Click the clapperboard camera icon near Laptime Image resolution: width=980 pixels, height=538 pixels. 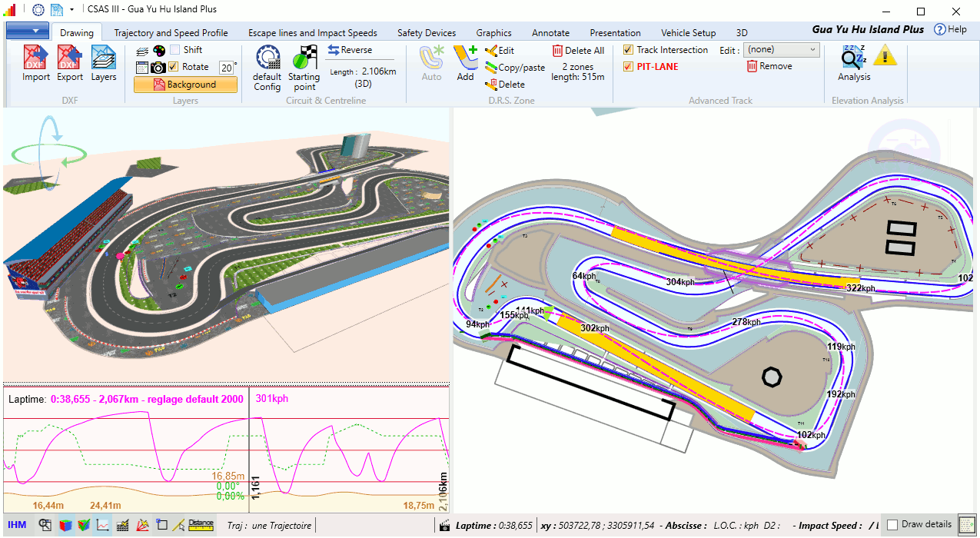click(x=443, y=526)
